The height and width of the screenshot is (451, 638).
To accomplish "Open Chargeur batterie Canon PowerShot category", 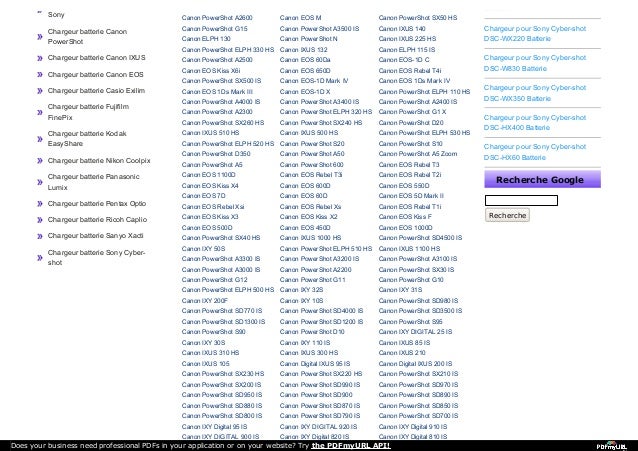I will pyautogui.click(x=87, y=36).
